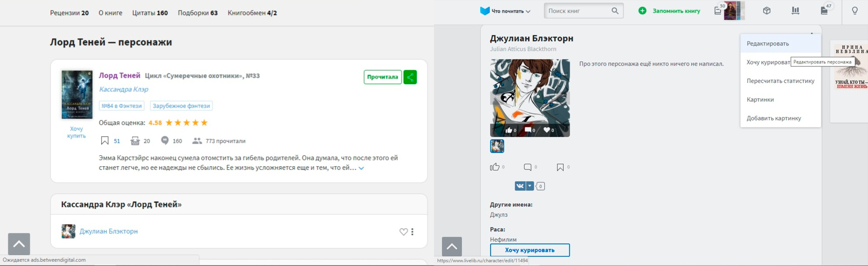Viewport: 868px width, 266px height.
Task: Click the blue Хочу курировать button
Action: click(x=530, y=250)
